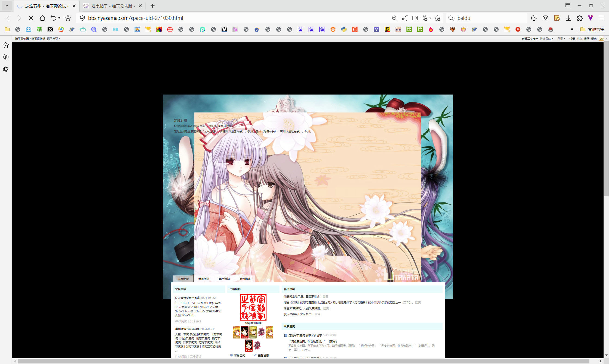Switch to 发表帖子 browser tab
The width and height of the screenshot is (609, 364).
(x=113, y=6)
